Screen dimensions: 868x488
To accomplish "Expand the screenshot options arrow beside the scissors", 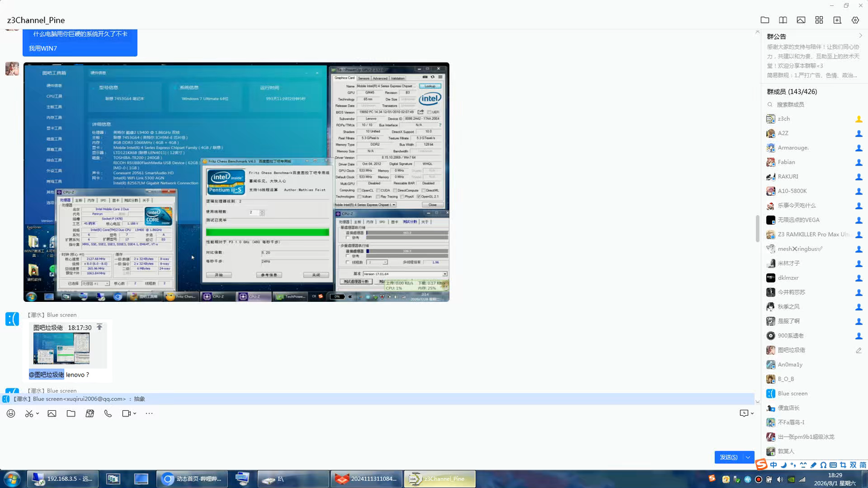I will (x=37, y=414).
